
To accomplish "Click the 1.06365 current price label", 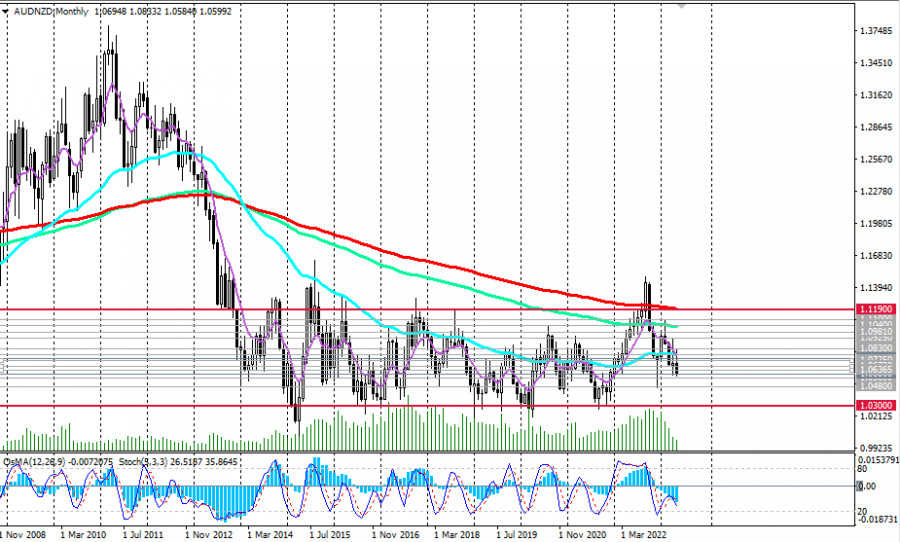I will pos(874,369).
